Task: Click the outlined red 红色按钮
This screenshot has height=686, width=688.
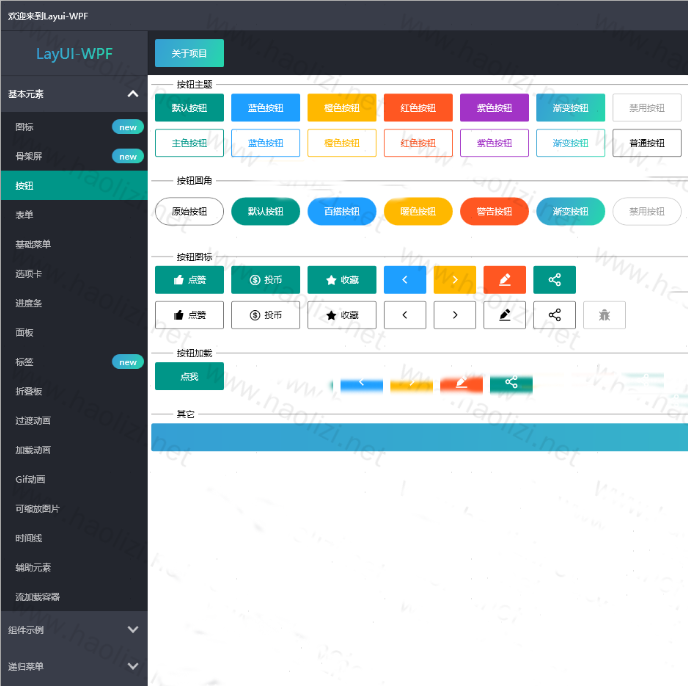Action: pos(418,143)
